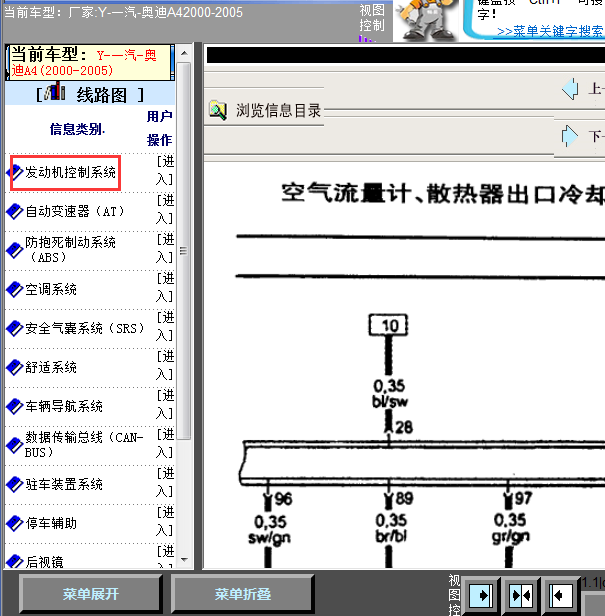
Task: Click the 信息类别 column header
Action: coord(77,129)
